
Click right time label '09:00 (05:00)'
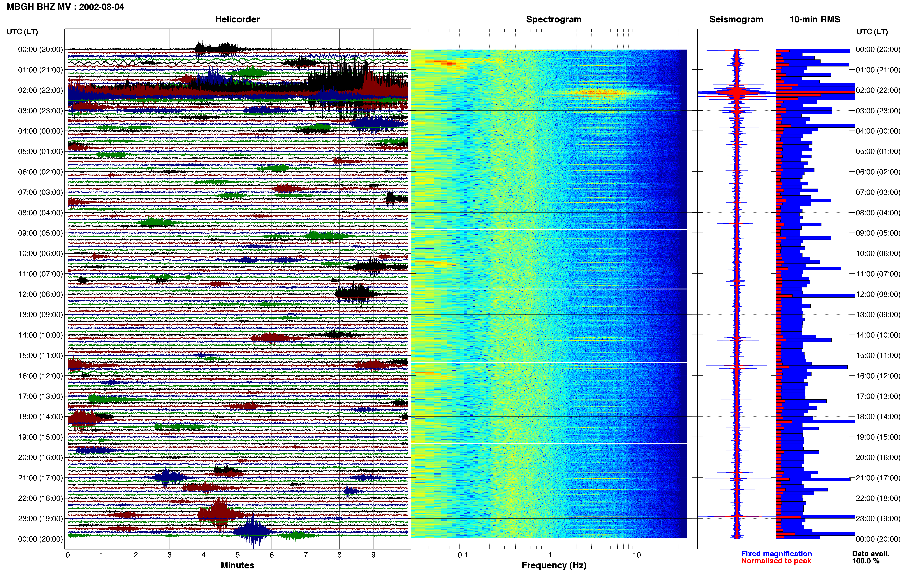878,233
